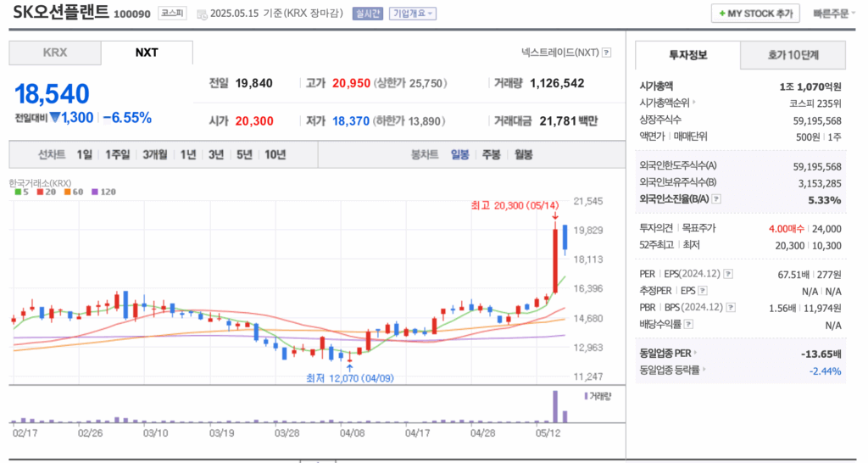Click the calendar icon beside 2025.05.15 date
The width and height of the screenshot is (868, 463).
tap(202, 14)
